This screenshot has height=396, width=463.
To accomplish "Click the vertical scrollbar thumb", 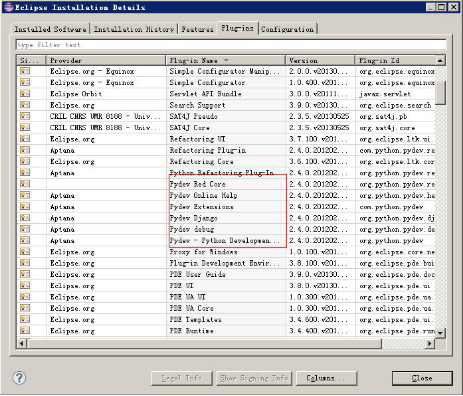I will (x=440, y=92).
